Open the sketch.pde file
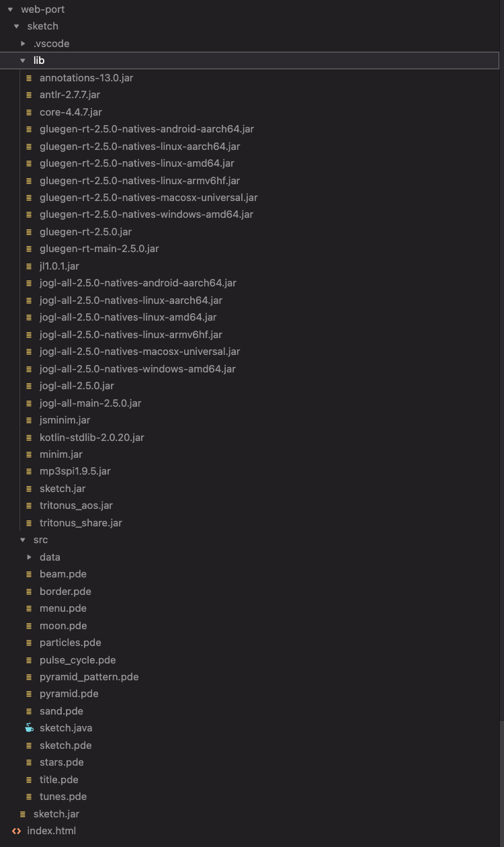The height and width of the screenshot is (847, 504). tap(65, 745)
